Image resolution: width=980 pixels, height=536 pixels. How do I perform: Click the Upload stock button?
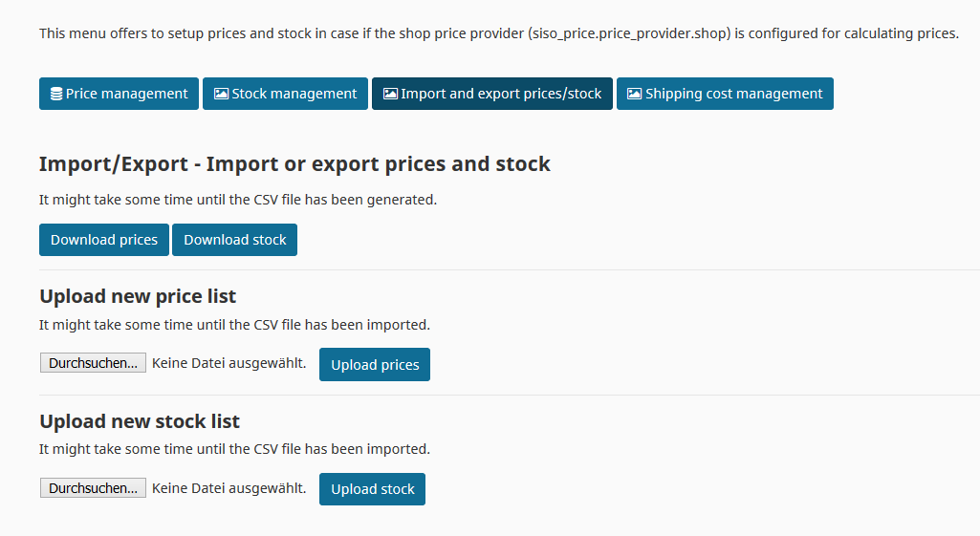tap(372, 489)
